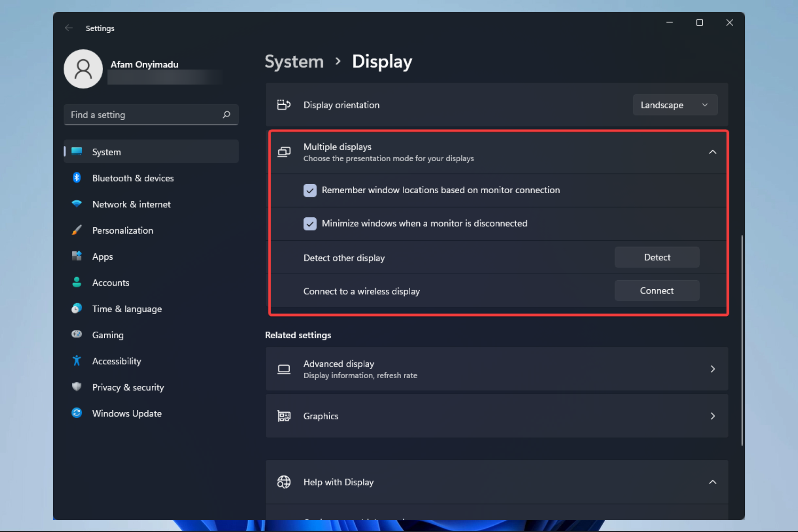Collapse the Help with Display section

[x=712, y=482]
